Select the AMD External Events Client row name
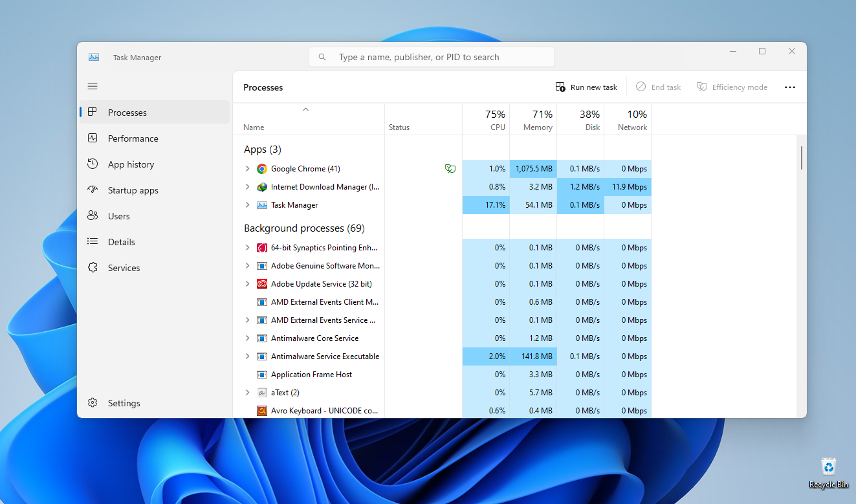This screenshot has width=856, height=504. click(x=325, y=302)
